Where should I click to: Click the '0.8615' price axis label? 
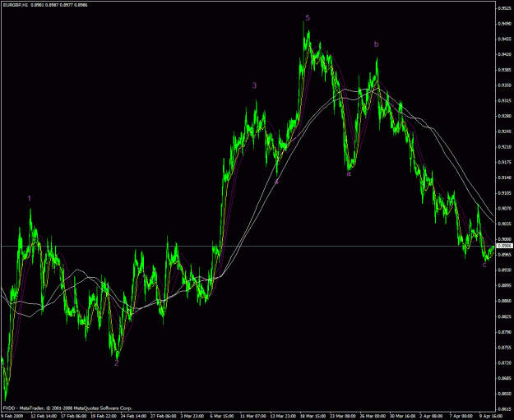tap(505, 408)
